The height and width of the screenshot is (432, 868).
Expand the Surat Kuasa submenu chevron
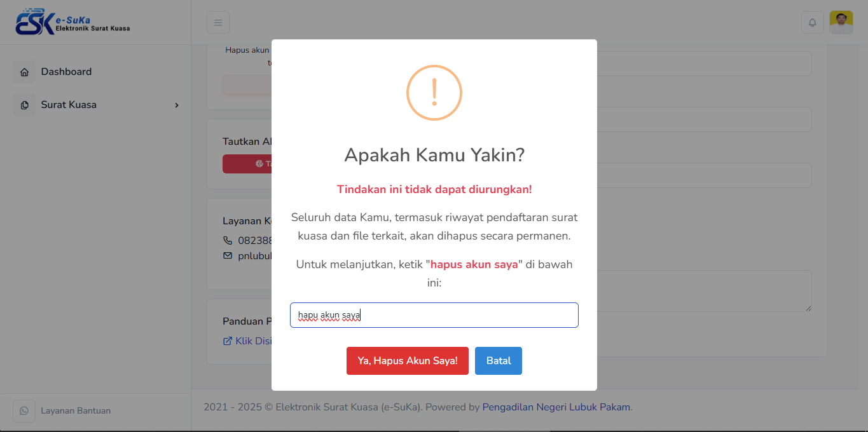tap(177, 105)
